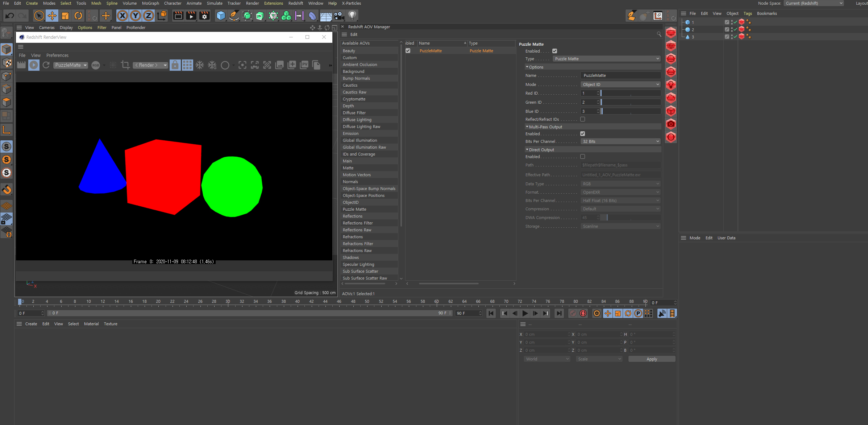Toggle Multi-Pass Output Enabled checkbox
Image resolution: width=868 pixels, height=425 pixels.
582,134
